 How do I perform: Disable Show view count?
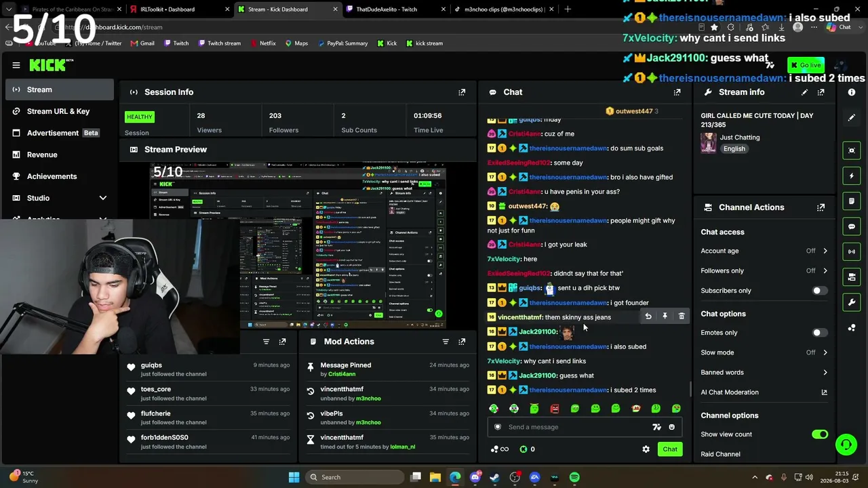820,434
